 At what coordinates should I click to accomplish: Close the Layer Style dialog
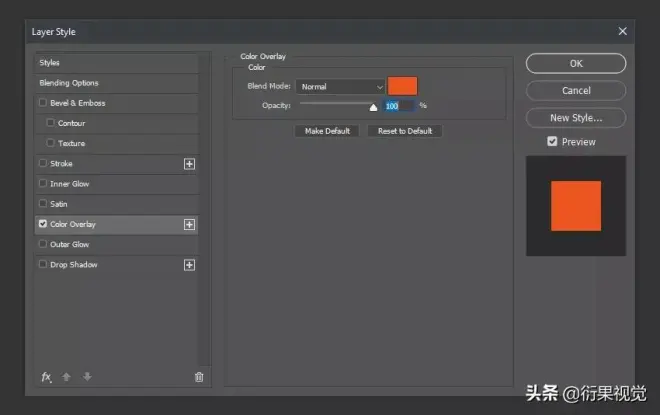[623, 31]
